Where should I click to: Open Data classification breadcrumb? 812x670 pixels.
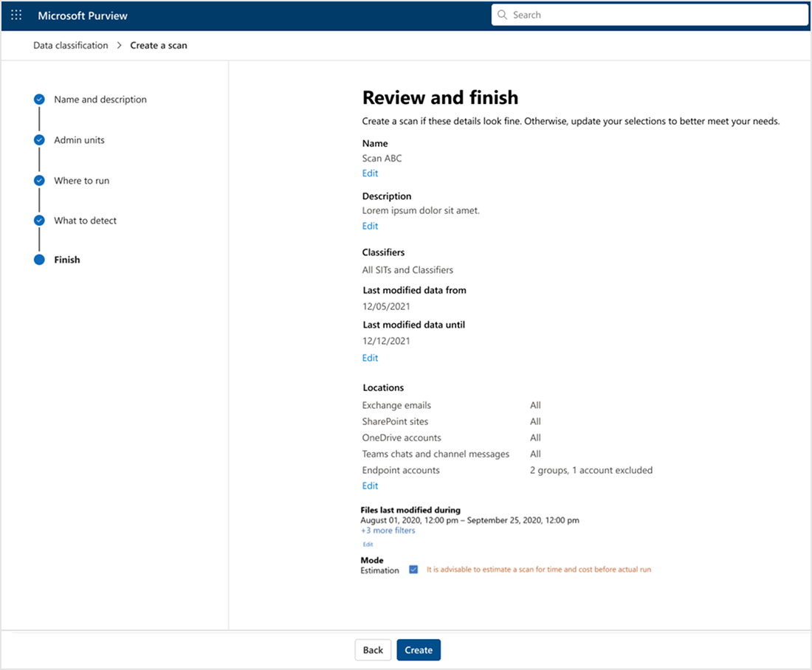[71, 46]
